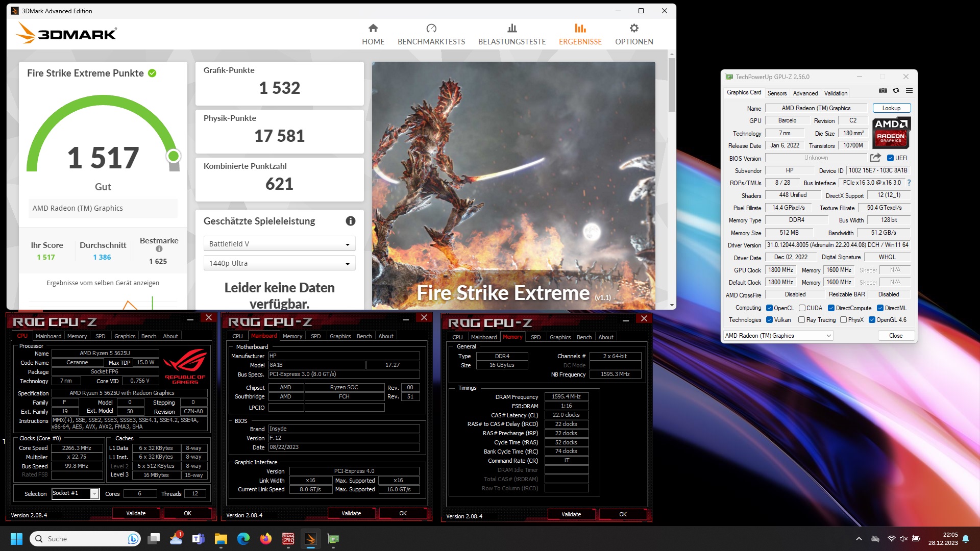Image resolution: width=980 pixels, height=551 pixels.
Task: Switch to ROG CPU-Z taskbar icon
Action: pyautogui.click(x=288, y=539)
